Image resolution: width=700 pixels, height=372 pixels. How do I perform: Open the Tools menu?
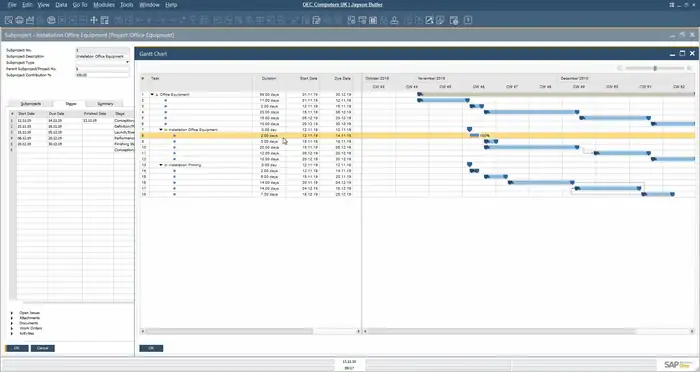click(127, 4)
